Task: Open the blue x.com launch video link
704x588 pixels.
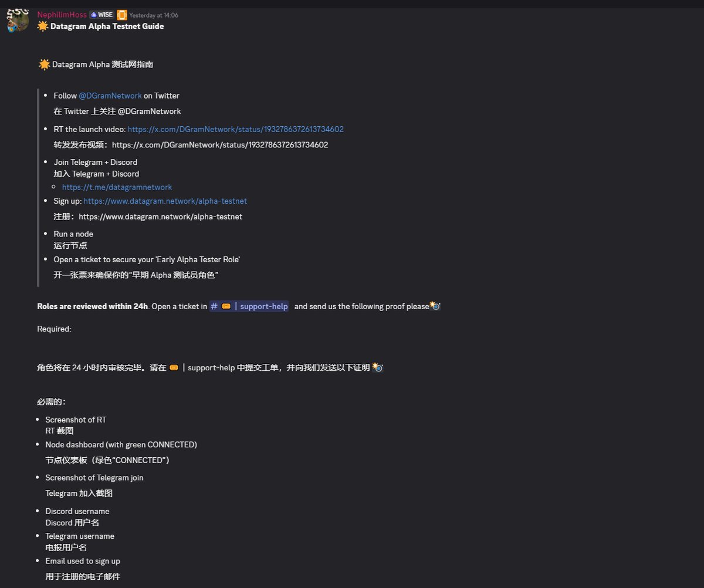Action: [236, 129]
